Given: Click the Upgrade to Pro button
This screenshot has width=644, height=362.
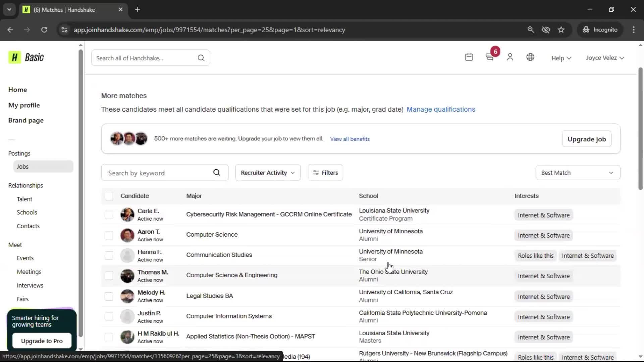Looking at the screenshot, I should click(42, 341).
